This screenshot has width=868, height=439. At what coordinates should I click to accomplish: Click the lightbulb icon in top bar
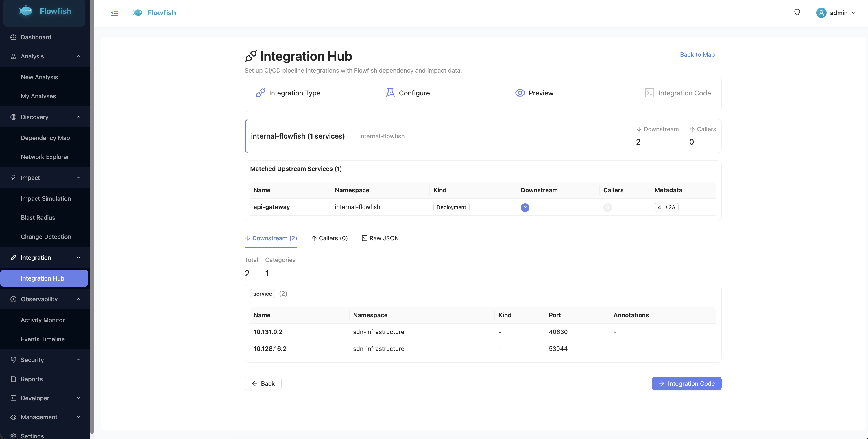point(797,13)
